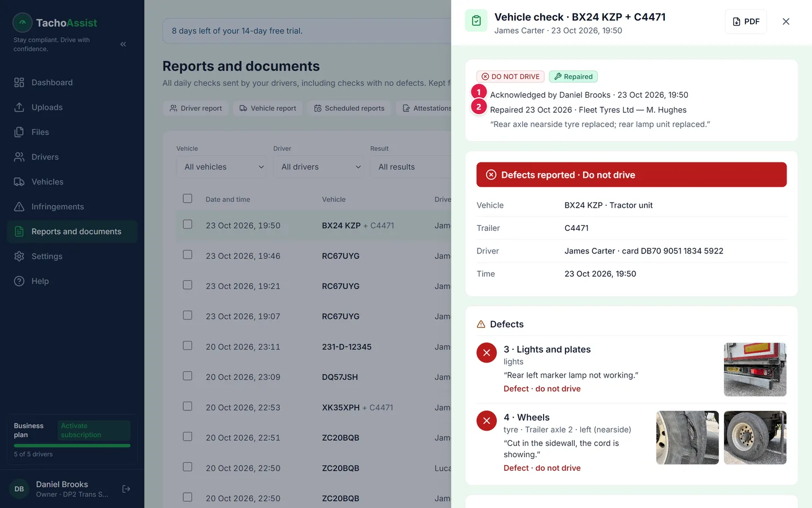The image size is (812, 508).
Task: Open the All results filter dropdown
Action: tap(411, 167)
